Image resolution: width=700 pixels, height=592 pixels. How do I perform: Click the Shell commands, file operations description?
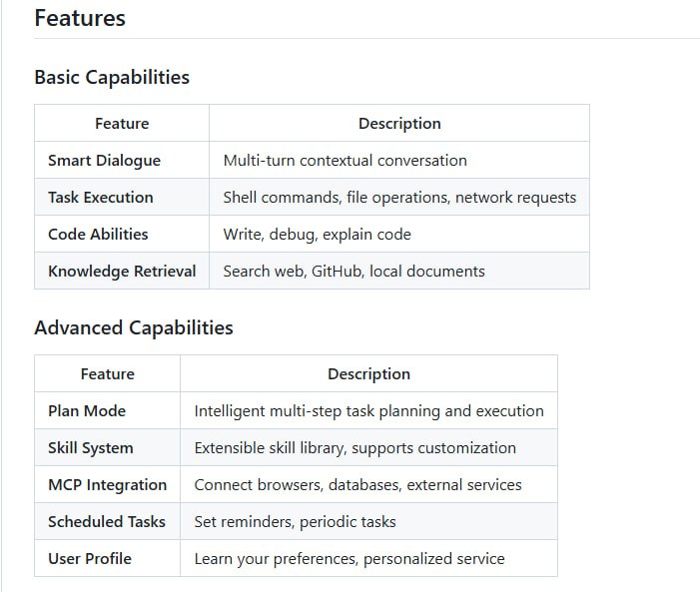(399, 197)
